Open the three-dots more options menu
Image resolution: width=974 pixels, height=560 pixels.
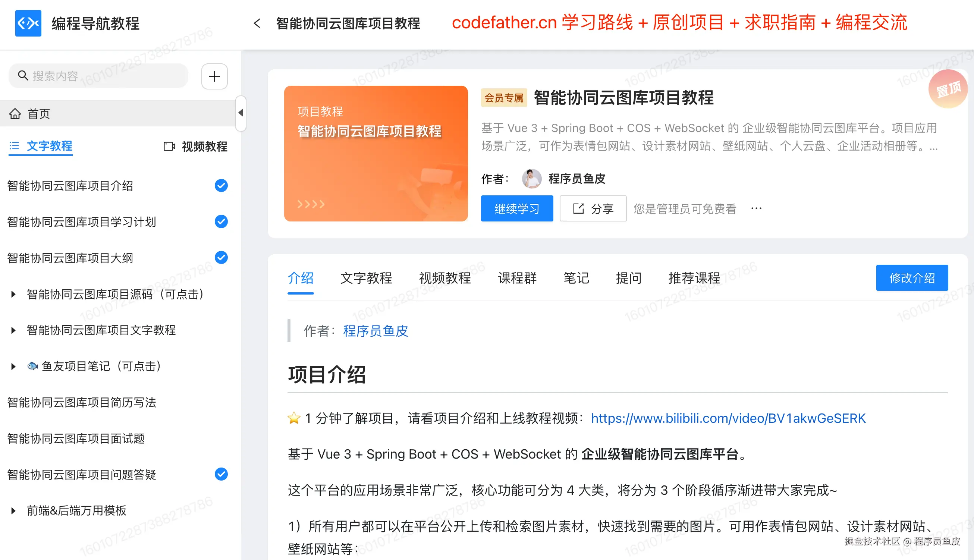pyautogui.click(x=756, y=208)
